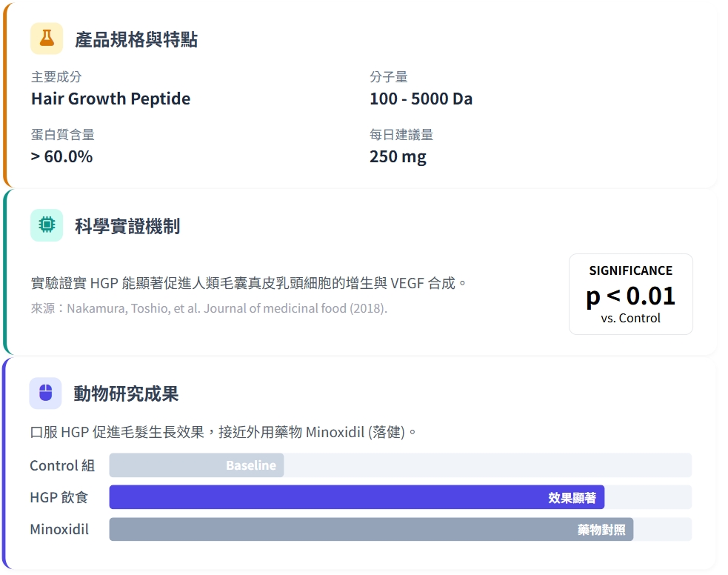Screen dimensions: 728x575
Task: Click the Minoxidil row label
Action: pyautogui.click(x=59, y=530)
